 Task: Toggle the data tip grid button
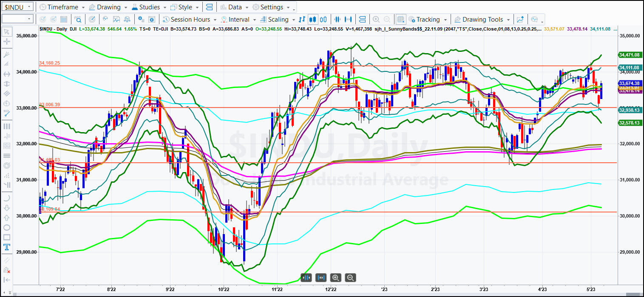(400, 19)
